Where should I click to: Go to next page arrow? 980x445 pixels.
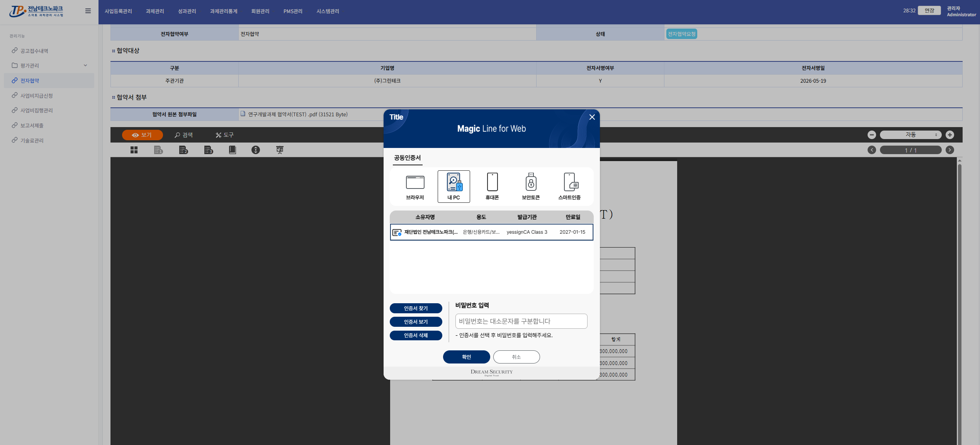[950, 150]
